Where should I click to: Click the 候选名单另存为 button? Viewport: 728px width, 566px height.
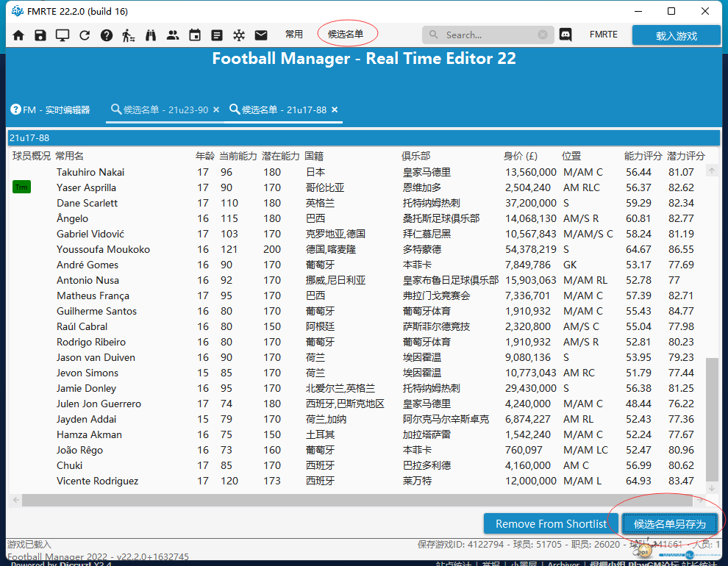tap(669, 524)
